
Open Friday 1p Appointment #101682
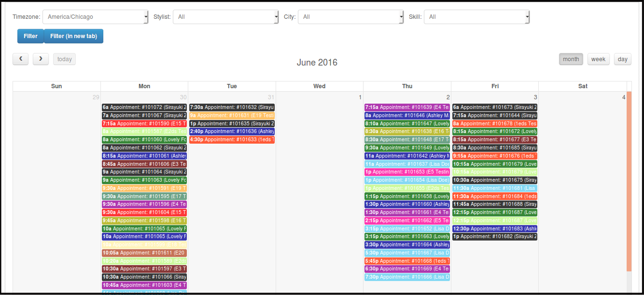[495, 236]
